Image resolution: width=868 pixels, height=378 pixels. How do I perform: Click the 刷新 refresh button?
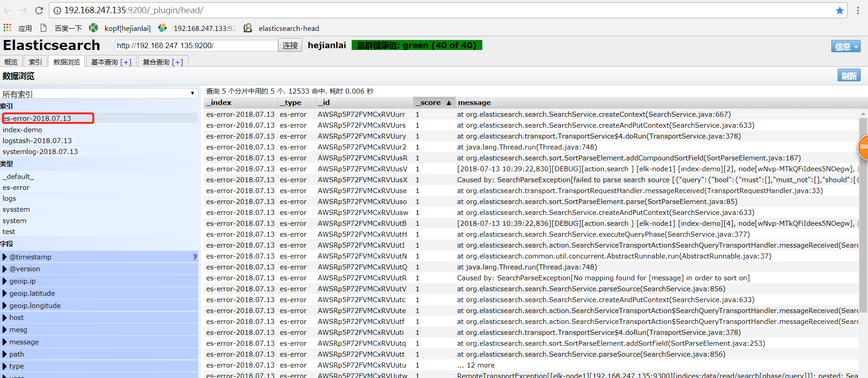coord(848,76)
